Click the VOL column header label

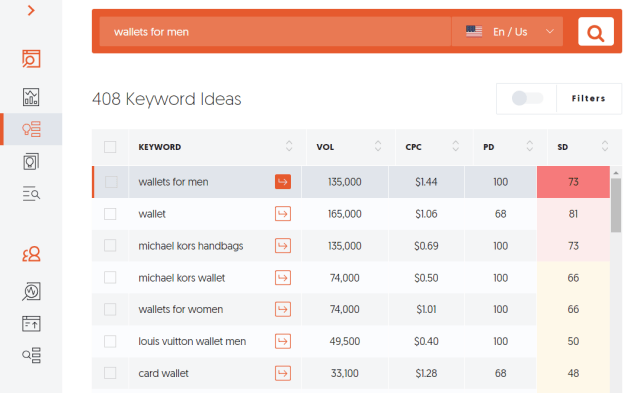pyautogui.click(x=325, y=147)
